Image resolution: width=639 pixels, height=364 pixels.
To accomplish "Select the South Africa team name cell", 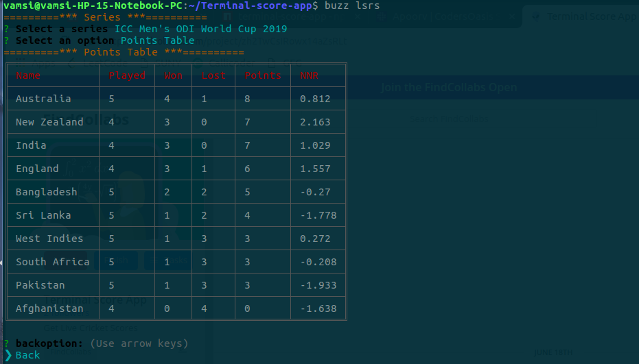I will coord(53,262).
